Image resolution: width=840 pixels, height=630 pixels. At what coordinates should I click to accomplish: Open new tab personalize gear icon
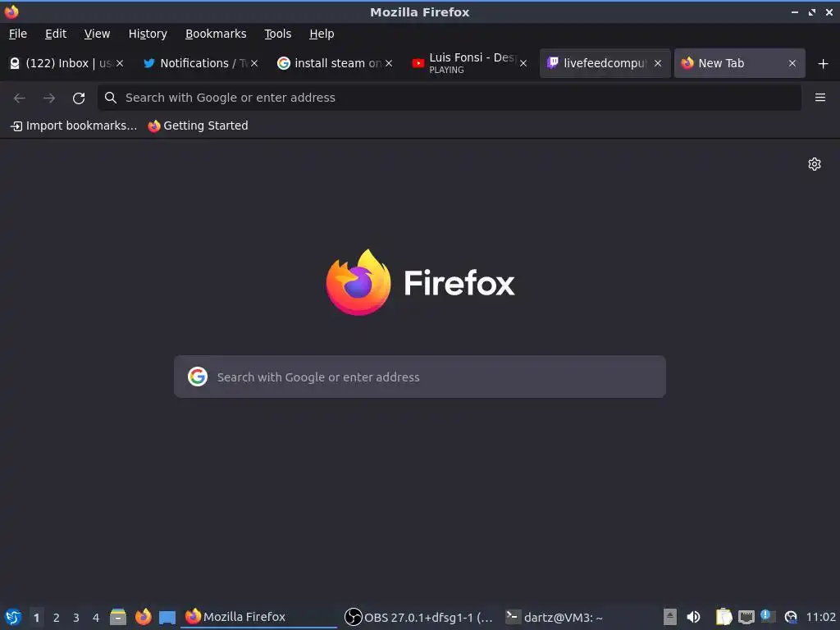(x=815, y=164)
